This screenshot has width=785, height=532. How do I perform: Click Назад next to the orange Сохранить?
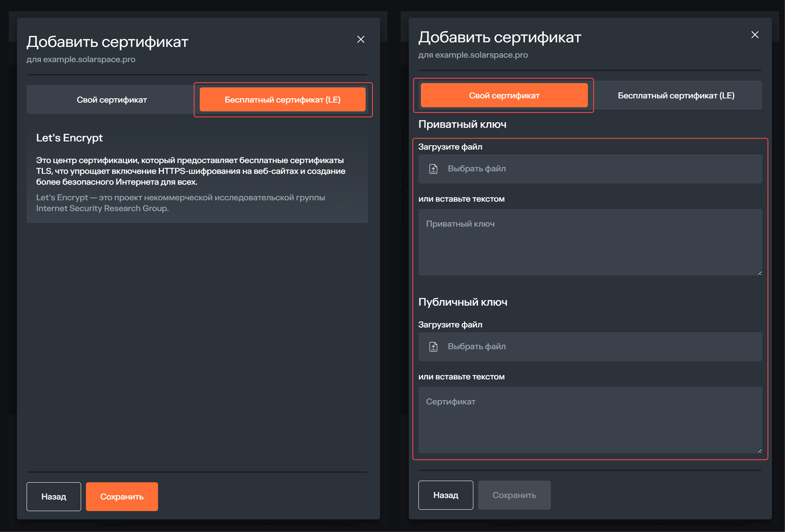coord(54,497)
